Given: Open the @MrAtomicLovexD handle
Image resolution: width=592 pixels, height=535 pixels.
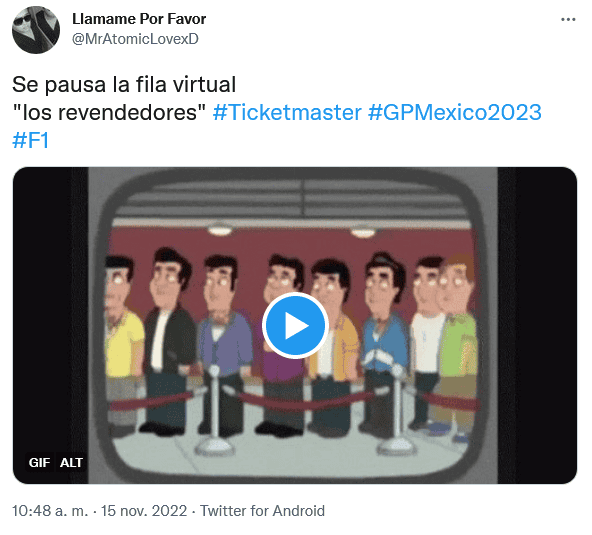Looking at the screenshot, I should pyautogui.click(x=135, y=39).
